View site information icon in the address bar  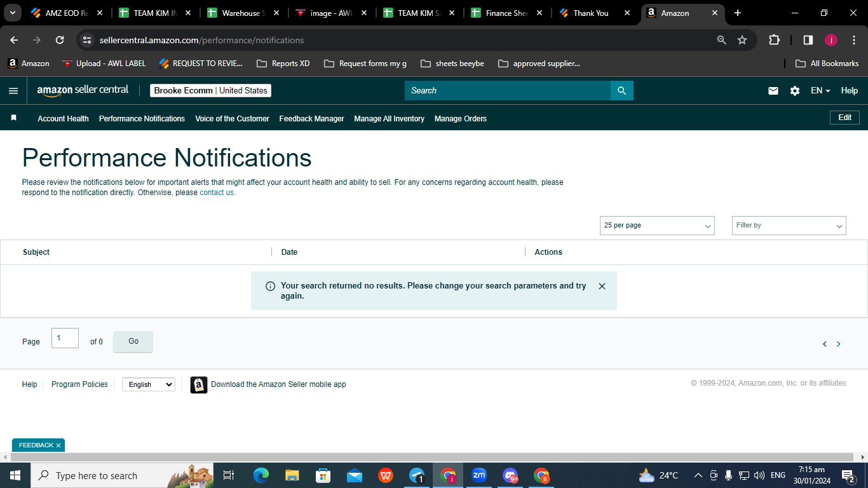click(87, 40)
